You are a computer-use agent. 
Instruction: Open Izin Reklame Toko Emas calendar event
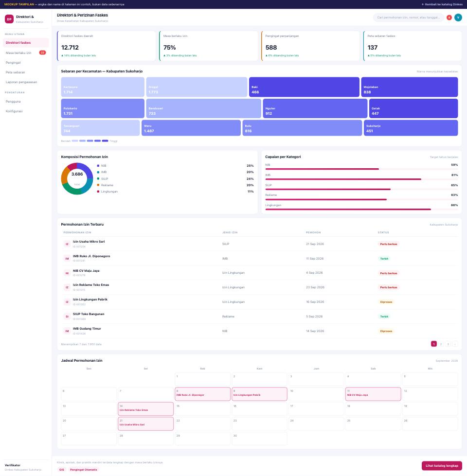click(x=146, y=409)
